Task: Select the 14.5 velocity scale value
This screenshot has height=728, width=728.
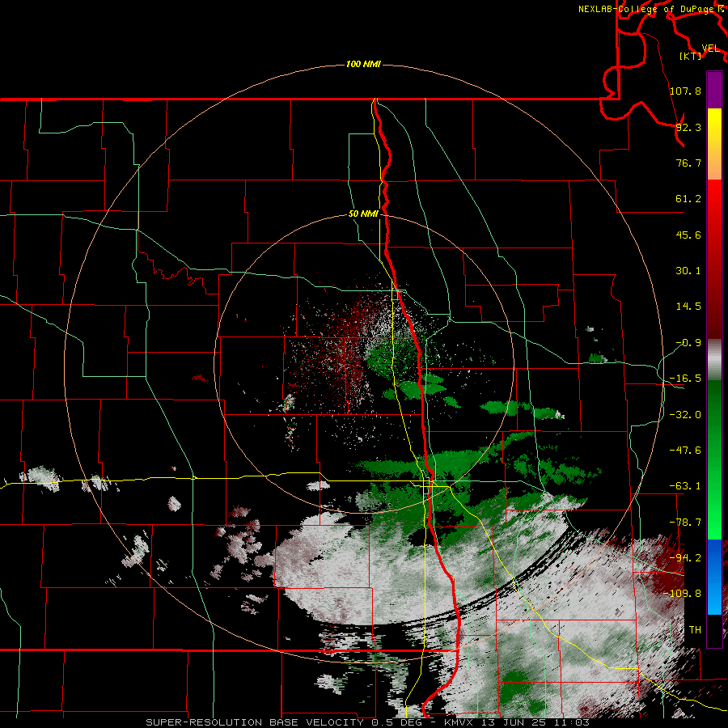Action: (688, 307)
